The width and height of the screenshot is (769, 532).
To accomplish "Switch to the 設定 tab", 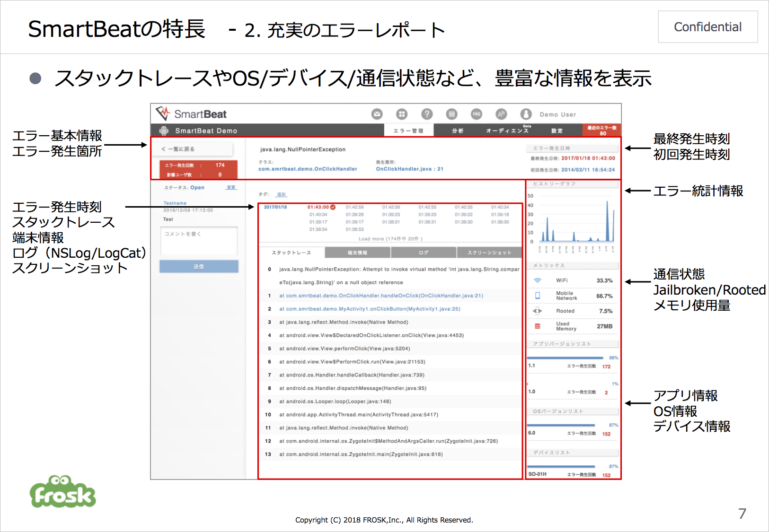I will [557, 131].
